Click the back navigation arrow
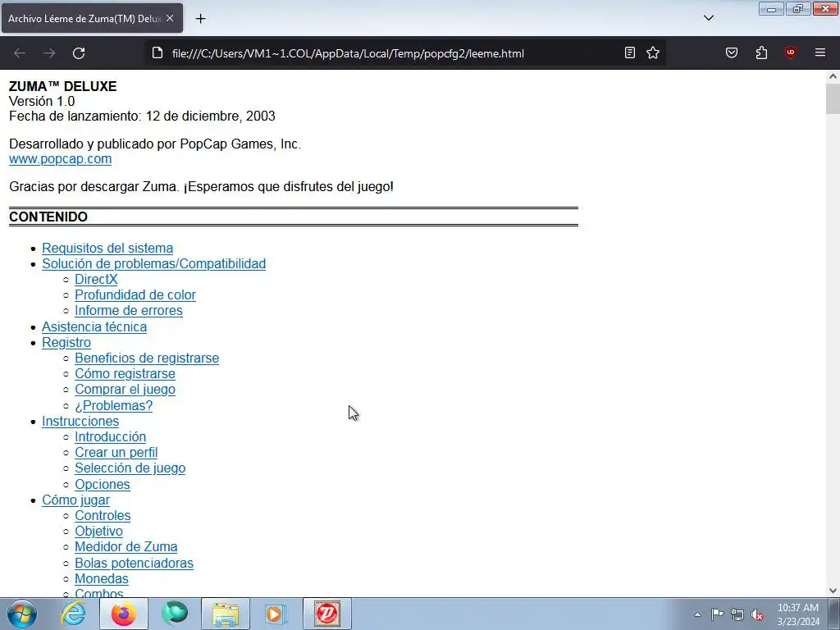This screenshot has width=840, height=630. click(x=20, y=53)
